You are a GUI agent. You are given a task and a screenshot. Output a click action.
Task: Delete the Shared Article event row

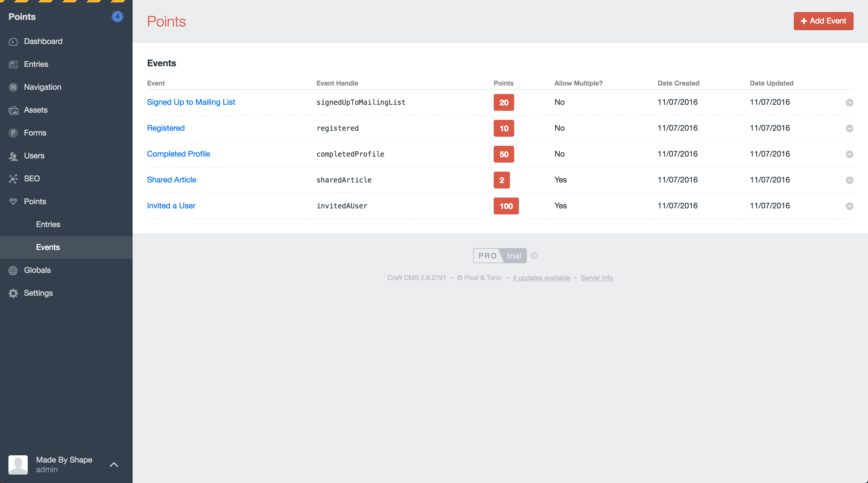tap(850, 180)
